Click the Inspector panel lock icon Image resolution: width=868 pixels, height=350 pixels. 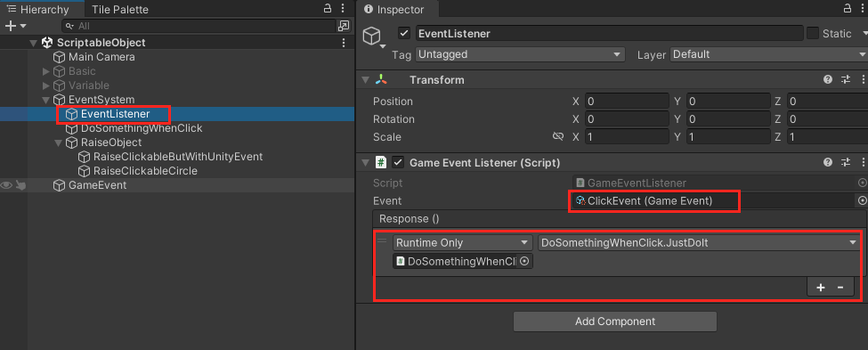847,8
